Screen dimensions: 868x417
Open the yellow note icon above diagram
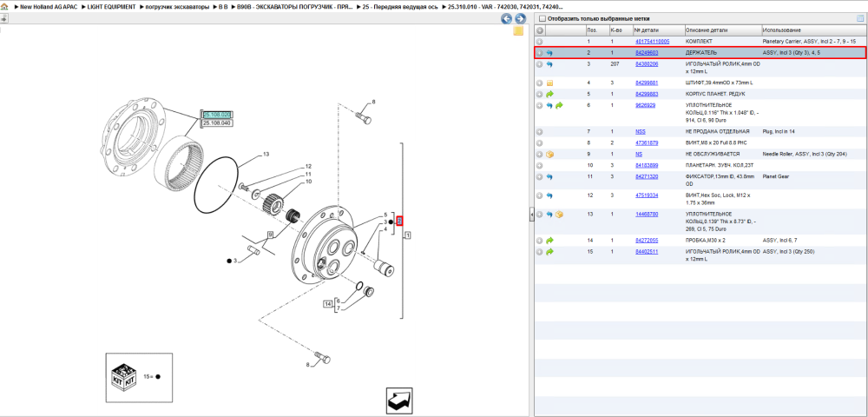pos(518,31)
